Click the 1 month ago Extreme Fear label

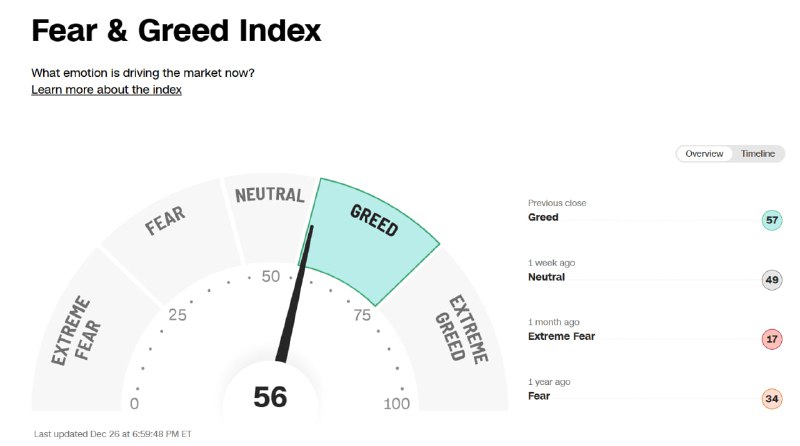pos(561,336)
